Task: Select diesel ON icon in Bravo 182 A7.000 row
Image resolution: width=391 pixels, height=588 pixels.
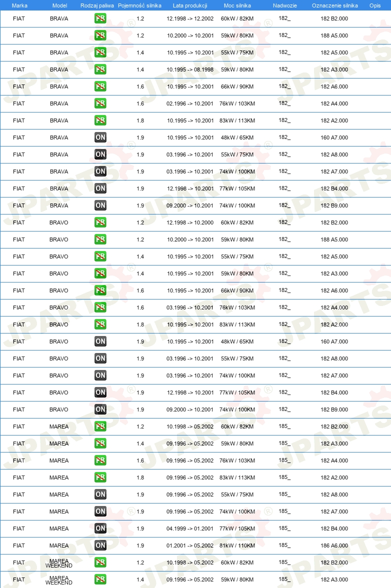Action: tap(100, 375)
